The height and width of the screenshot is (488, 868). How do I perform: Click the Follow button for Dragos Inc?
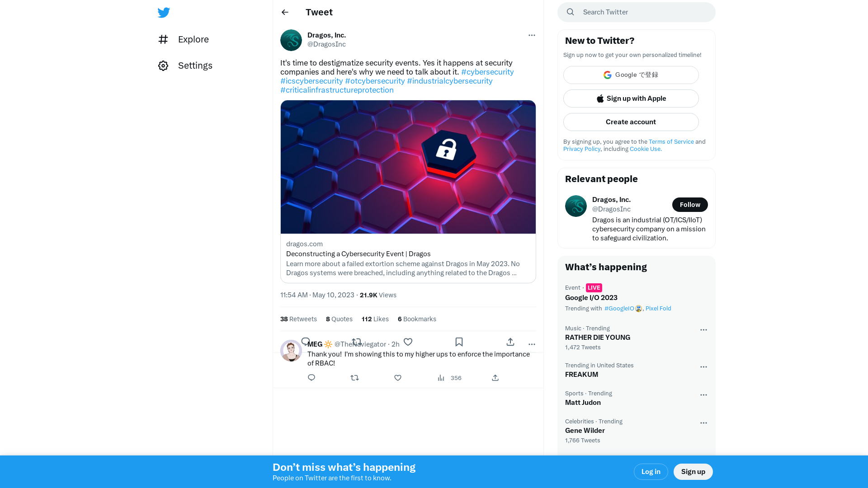click(690, 204)
